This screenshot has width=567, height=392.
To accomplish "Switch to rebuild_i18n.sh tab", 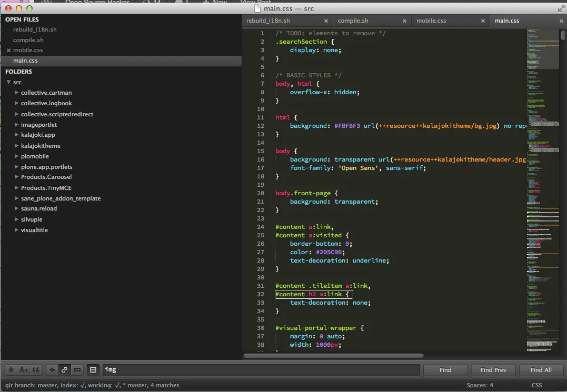I will pos(268,21).
